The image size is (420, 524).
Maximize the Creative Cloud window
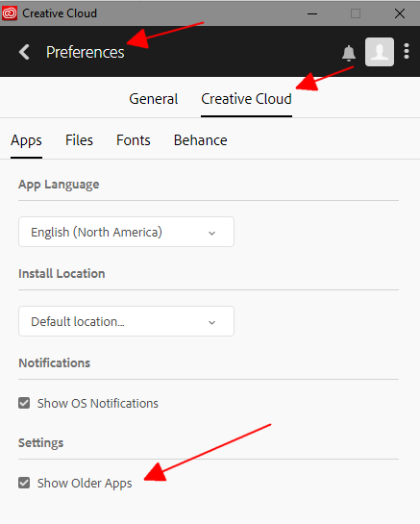(x=356, y=13)
